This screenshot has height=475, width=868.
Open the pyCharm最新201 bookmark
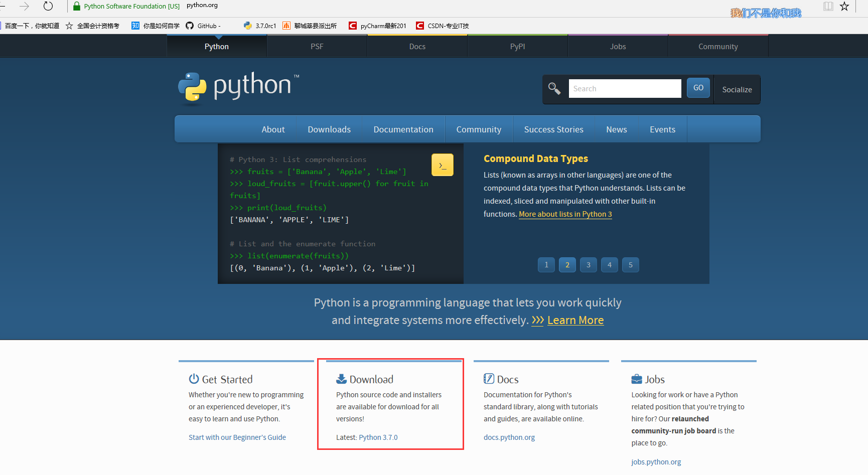point(378,26)
